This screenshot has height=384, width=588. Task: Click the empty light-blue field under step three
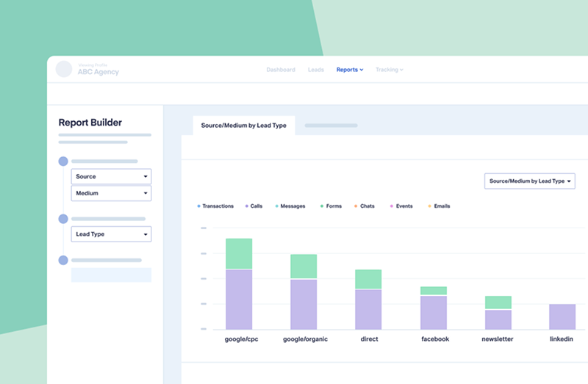click(112, 275)
